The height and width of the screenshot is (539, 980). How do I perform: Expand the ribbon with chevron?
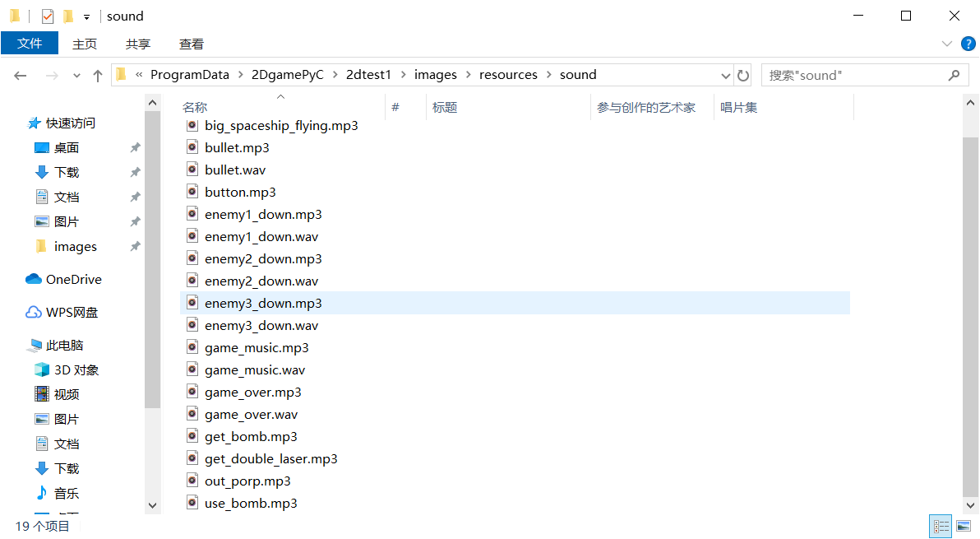(947, 44)
